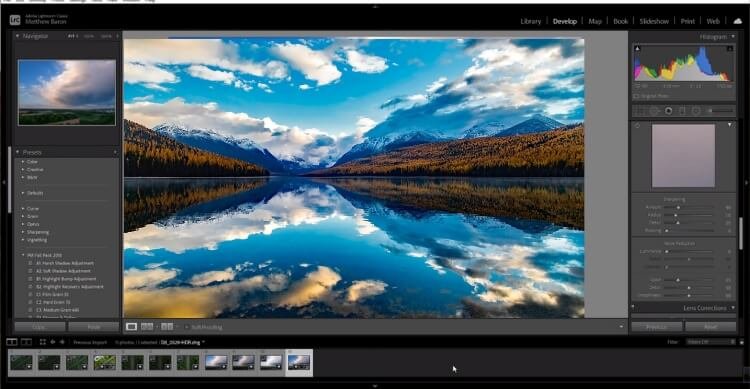Open the Map module
The image size is (750, 389).
pos(595,21)
